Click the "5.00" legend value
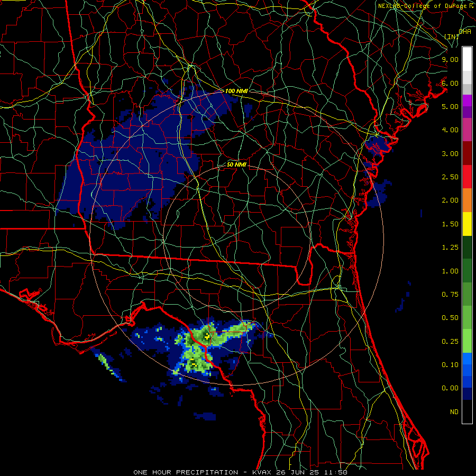The width and height of the screenshot is (476, 476). click(450, 106)
